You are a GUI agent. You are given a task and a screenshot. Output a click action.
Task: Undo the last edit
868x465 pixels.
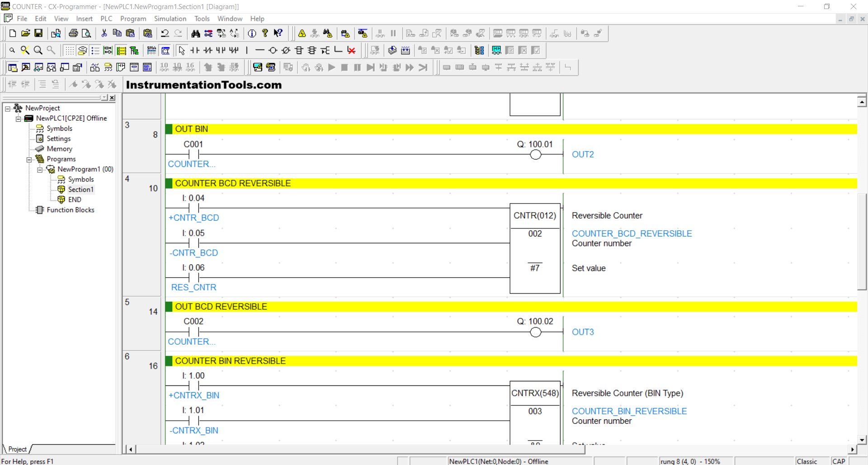165,33
